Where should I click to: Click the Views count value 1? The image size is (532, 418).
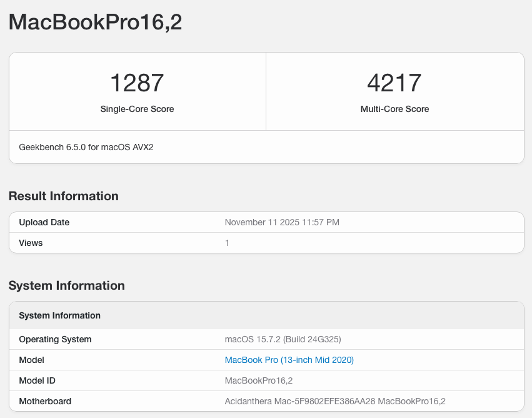coord(227,243)
